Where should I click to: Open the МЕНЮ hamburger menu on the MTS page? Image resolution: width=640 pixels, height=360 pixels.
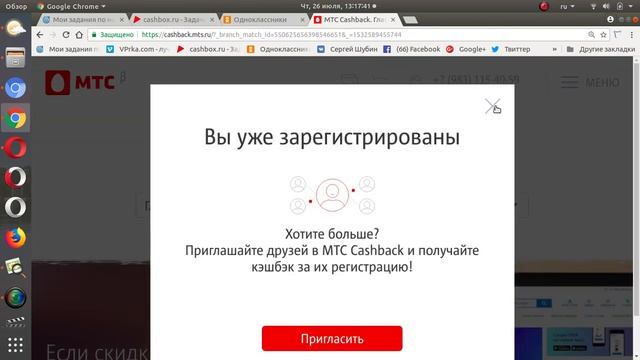click(x=590, y=82)
